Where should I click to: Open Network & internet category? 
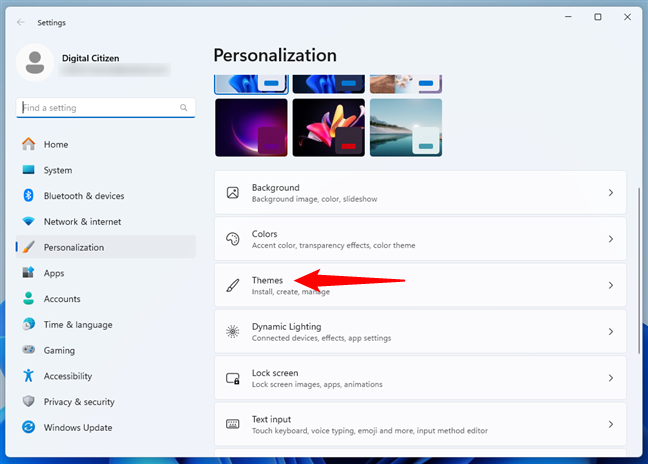coord(106,221)
